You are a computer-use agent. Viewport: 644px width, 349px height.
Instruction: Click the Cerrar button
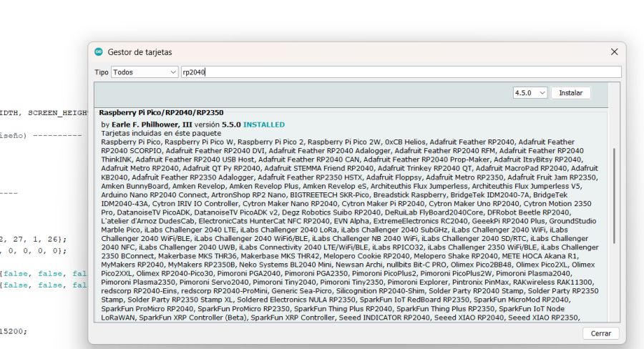click(x=600, y=333)
